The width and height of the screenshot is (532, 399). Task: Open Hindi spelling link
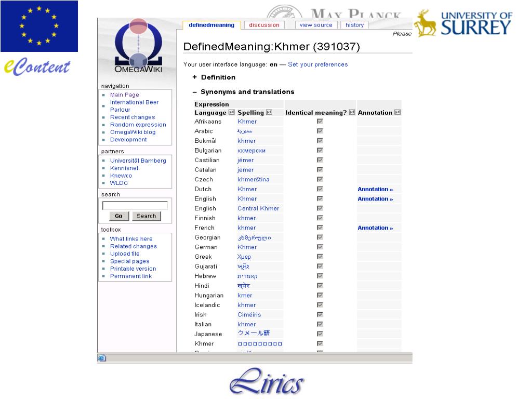[244, 286]
